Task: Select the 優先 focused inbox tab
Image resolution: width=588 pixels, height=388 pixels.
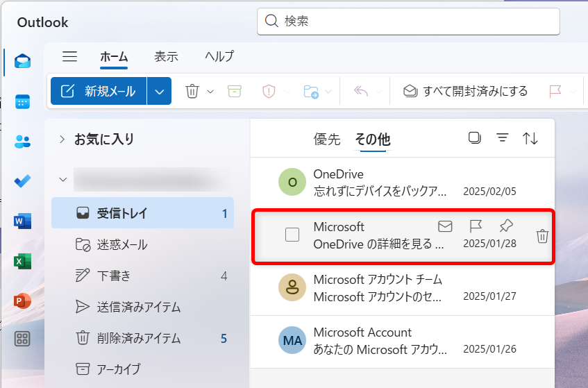Action: click(327, 140)
